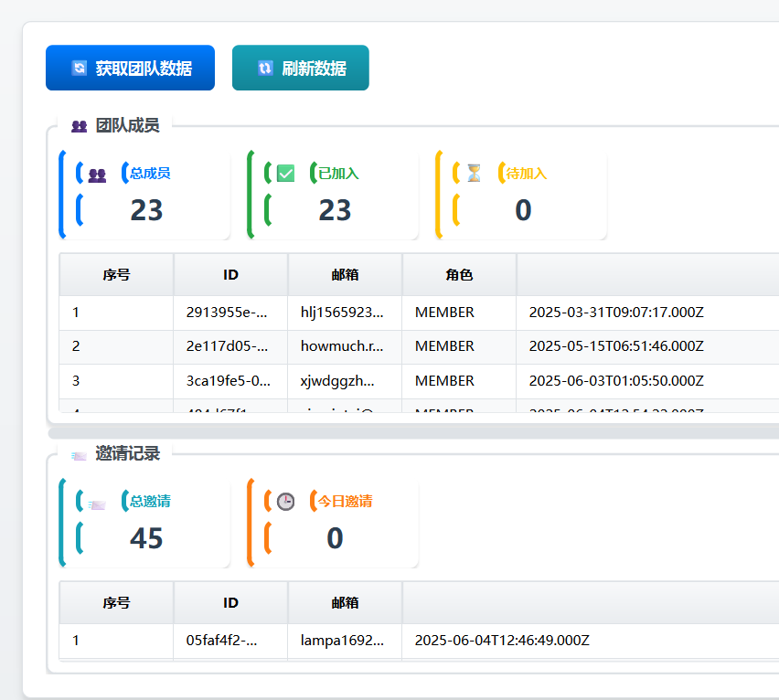Viewport: 779px width, 700px height.
Task: Click member row with email hlj1565923...
Action: click(419, 313)
